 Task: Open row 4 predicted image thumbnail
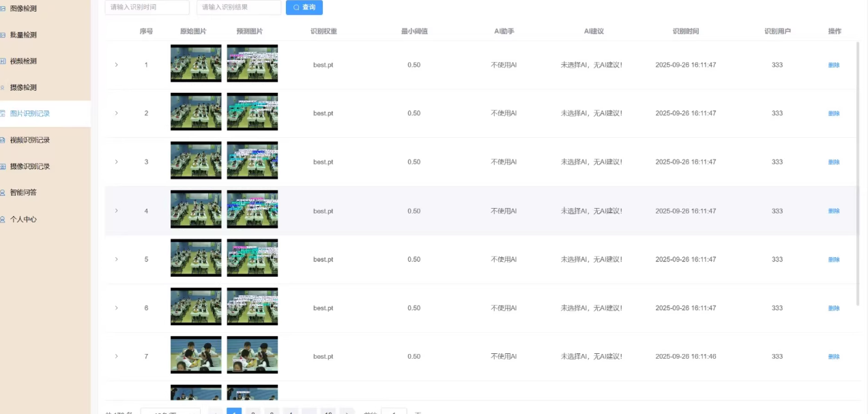[252, 209]
